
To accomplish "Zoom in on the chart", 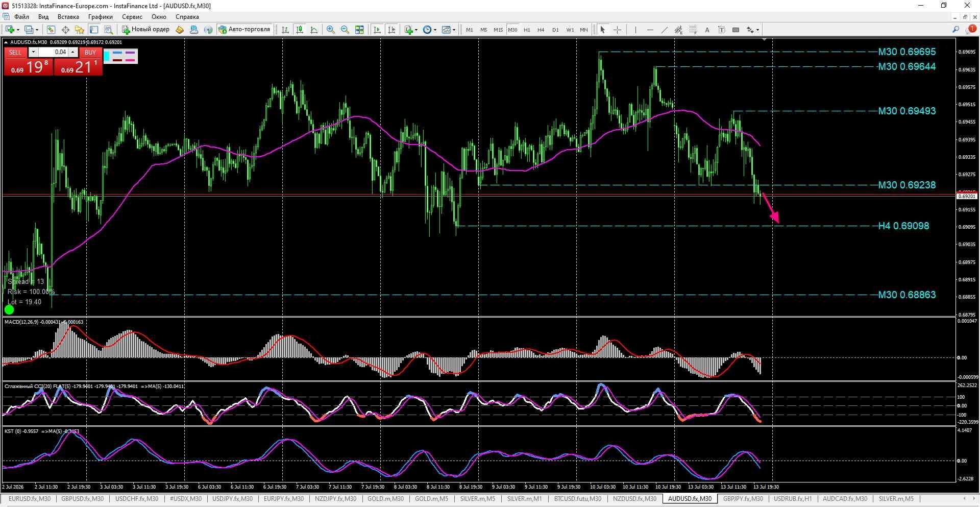I will tap(331, 30).
